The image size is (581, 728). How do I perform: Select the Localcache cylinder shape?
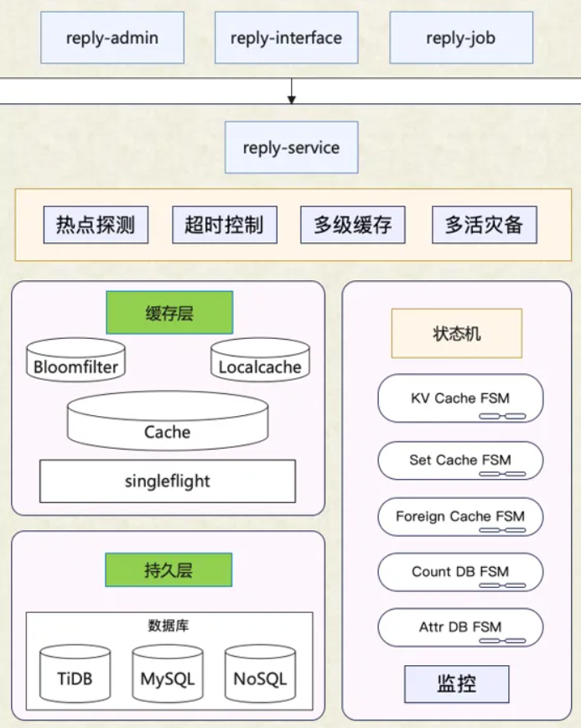point(259,359)
